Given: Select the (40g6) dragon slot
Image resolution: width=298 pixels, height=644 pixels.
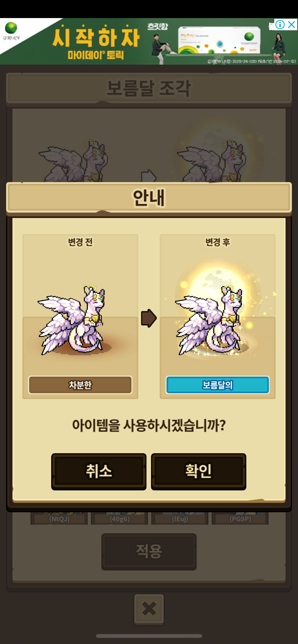Looking at the screenshot, I should pos(119,519).
